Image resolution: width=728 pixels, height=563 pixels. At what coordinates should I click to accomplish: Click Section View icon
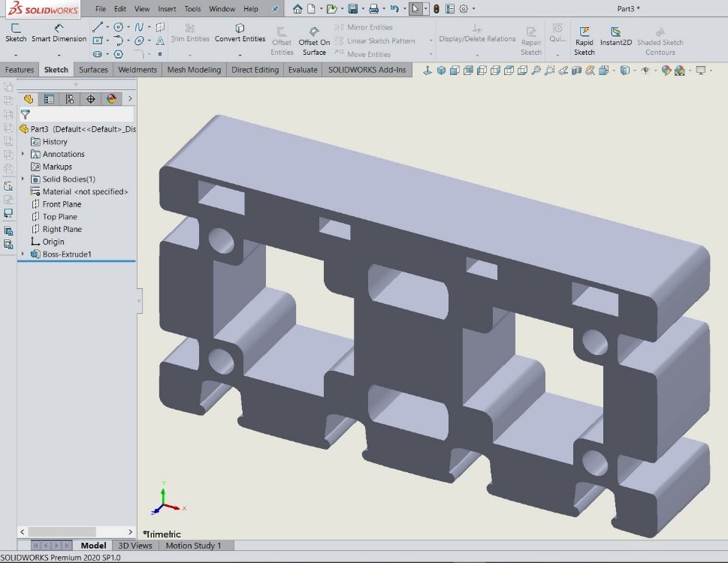pos(577,71)
